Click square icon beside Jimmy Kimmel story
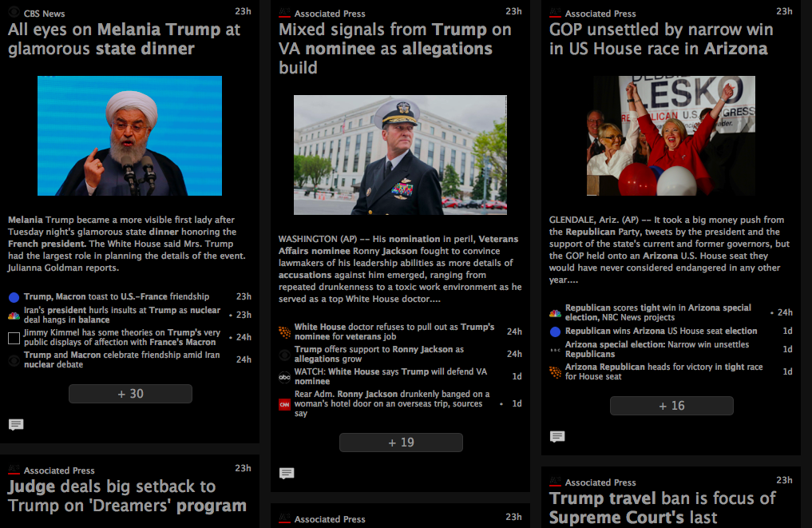This screenshot has height=528, width=812. [14, 339]
